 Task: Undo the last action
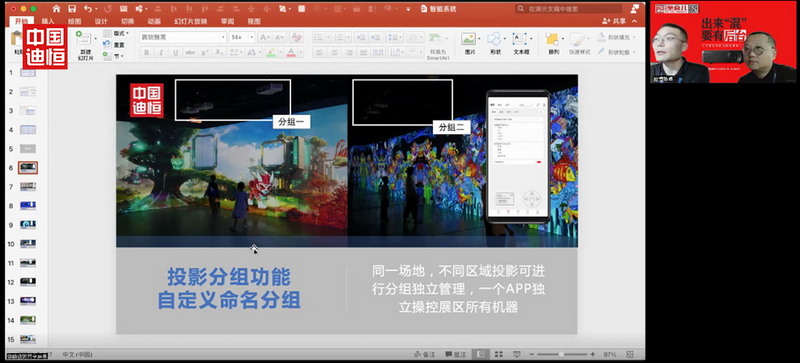pyautogui.click(x=88, y=9)
